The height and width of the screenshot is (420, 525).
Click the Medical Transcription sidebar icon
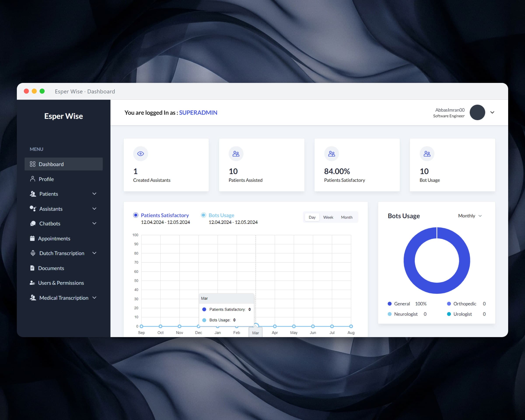click(x=33, y=297)
